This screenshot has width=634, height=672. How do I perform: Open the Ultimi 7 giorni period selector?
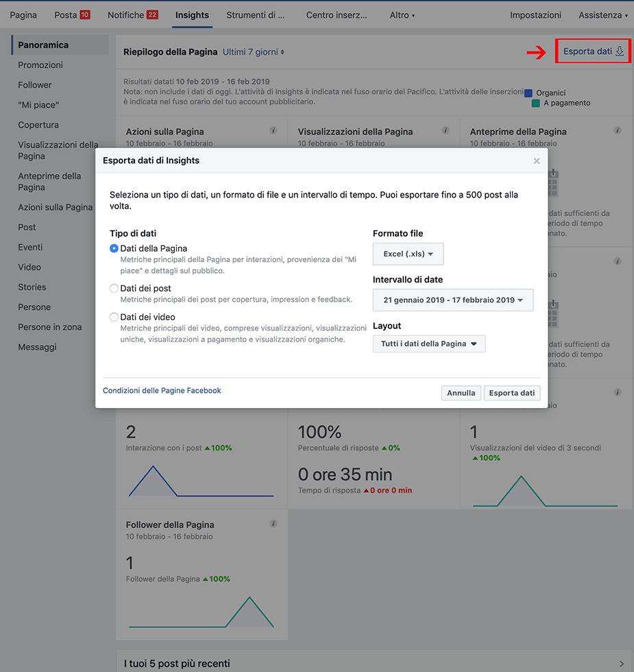tap(254, 52)
